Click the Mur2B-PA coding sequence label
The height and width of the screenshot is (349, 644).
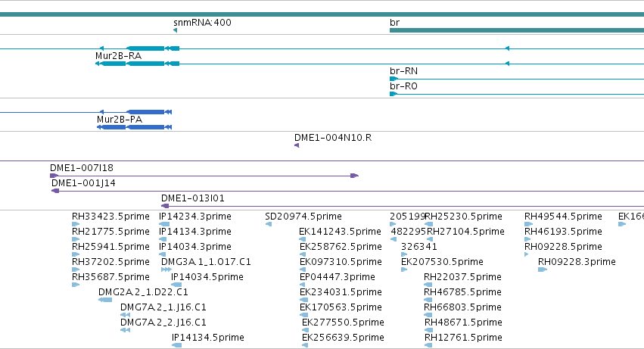[120, 120]
